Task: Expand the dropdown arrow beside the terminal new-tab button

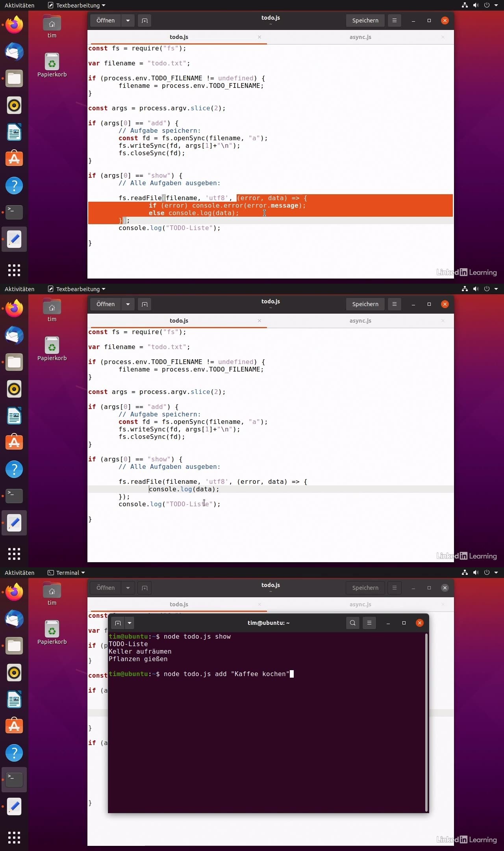Action: coord(130,623)
